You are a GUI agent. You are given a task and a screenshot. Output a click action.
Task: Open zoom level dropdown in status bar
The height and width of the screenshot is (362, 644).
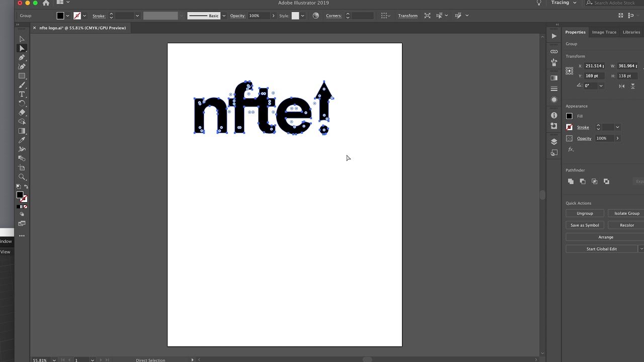point(54,360)
